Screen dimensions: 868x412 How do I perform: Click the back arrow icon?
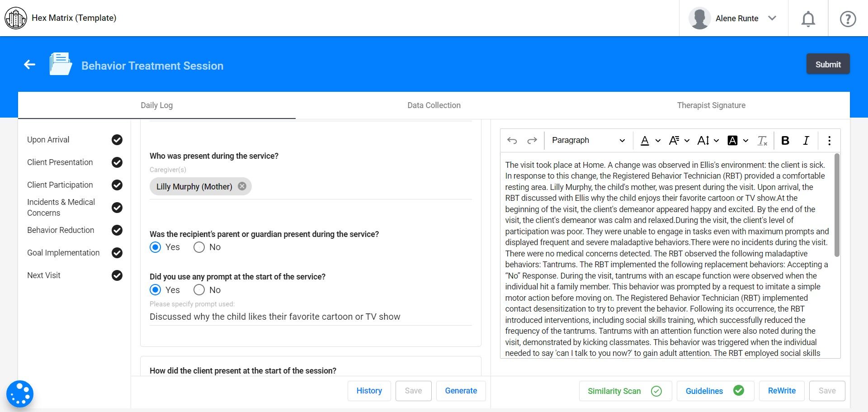pos(30,65)
